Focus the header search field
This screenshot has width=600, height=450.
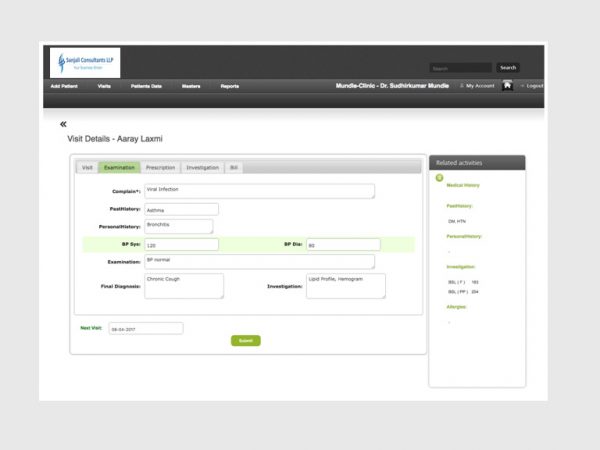(460, 68)
